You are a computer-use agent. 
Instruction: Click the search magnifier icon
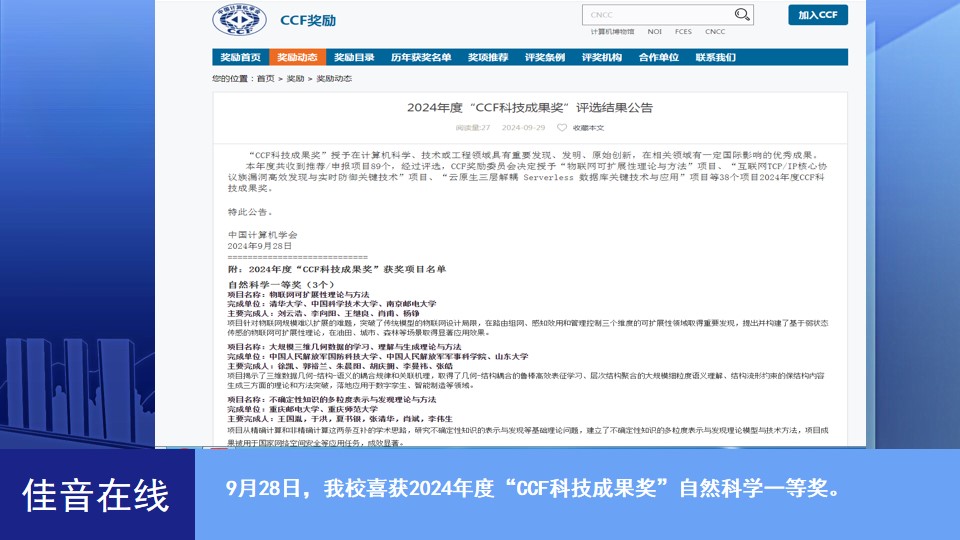tap(741, 14)
